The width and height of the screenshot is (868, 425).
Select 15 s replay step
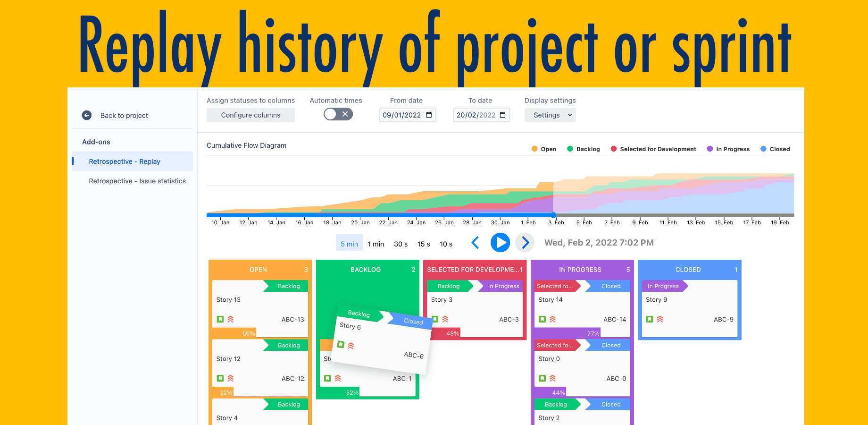(x=424, y=244)
